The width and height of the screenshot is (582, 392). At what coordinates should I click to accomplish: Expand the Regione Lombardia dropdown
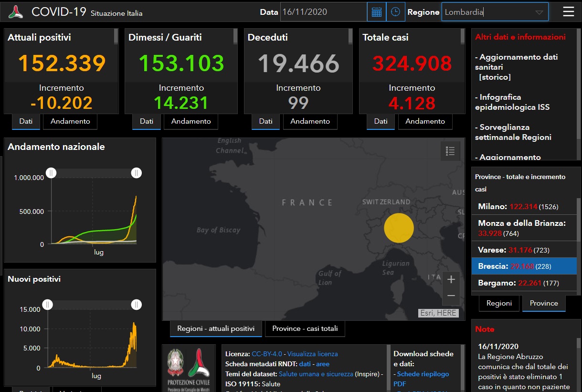(x=539, y=12)
